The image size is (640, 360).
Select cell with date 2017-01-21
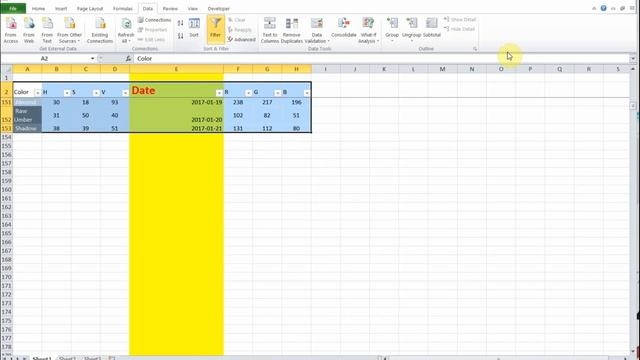[176, 128]
